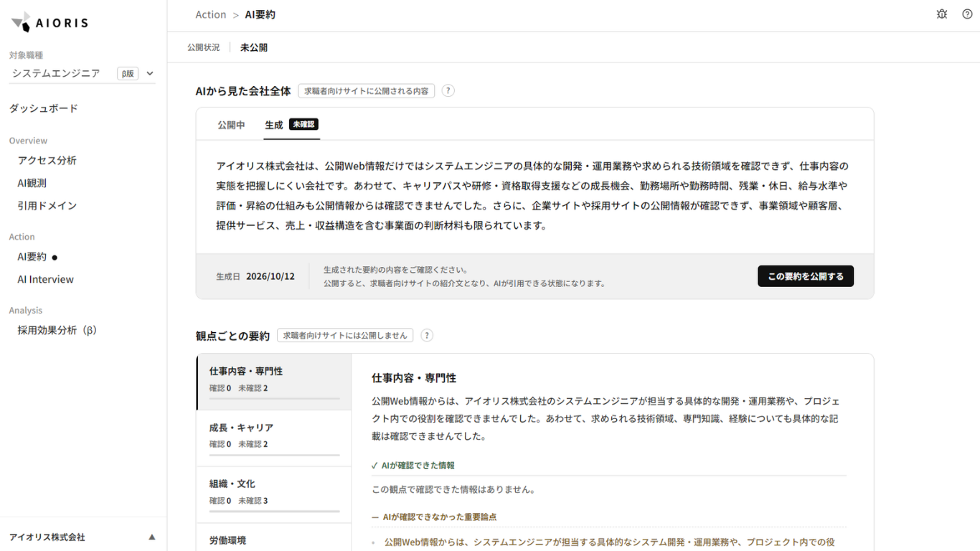Open アクセス分析 in the sidebar
The width and height of the screenshot is (980, 551).
click(47, 161)
